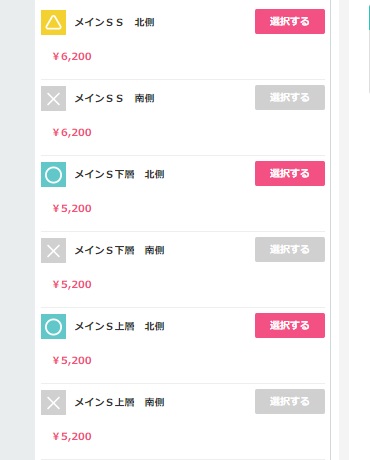Click the メインS下層 南側 seat label
The image size is (370, 460).
point(119,250)
